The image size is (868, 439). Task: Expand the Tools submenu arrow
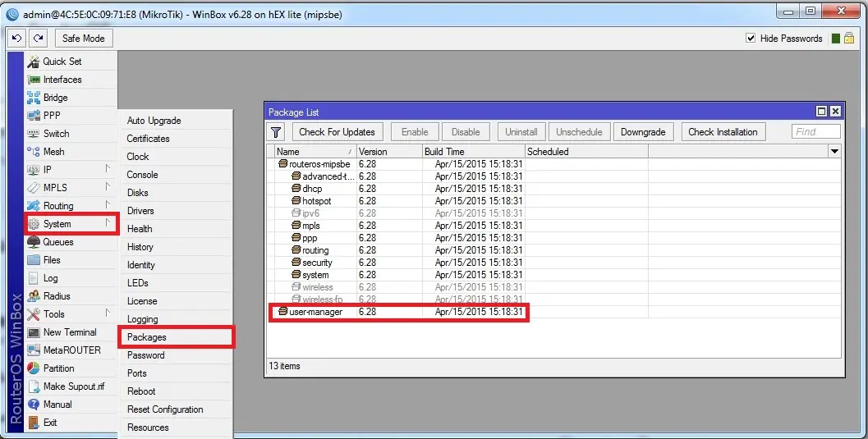pos(108,313)
